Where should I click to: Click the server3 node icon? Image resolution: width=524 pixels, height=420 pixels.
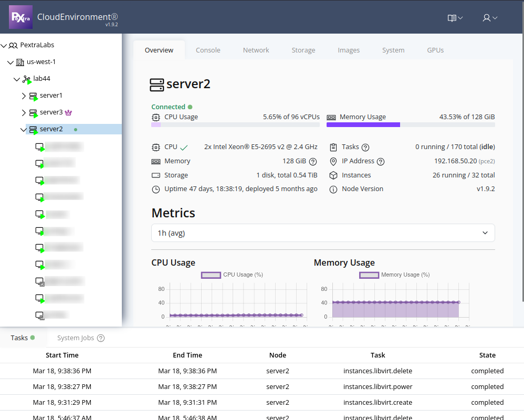point(34,113)
